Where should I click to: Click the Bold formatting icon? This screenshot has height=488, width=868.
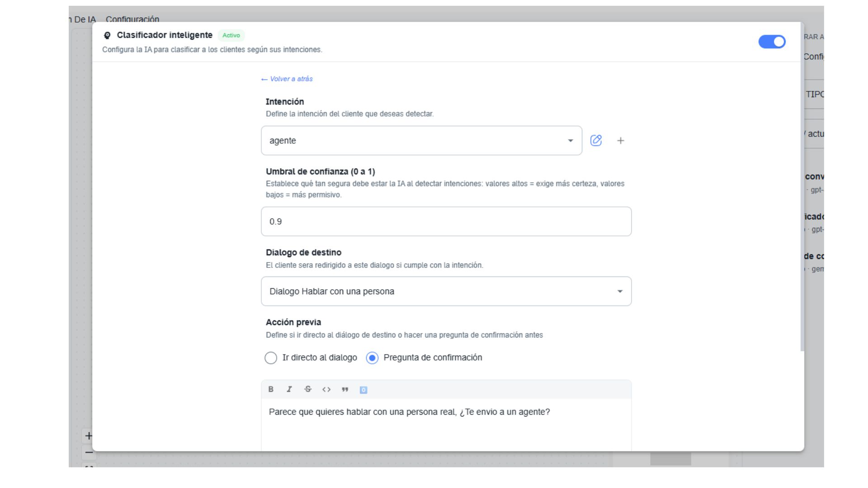(271, 389)
